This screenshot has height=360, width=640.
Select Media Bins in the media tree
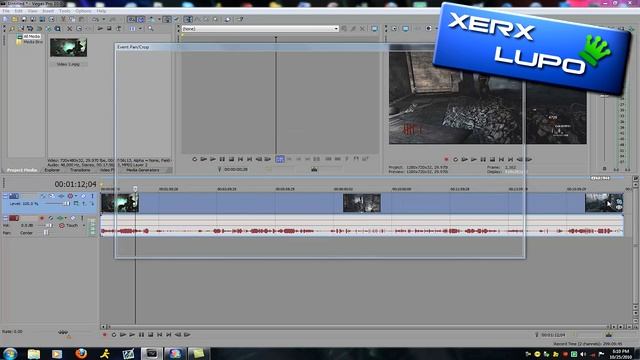tap(33, 42)
